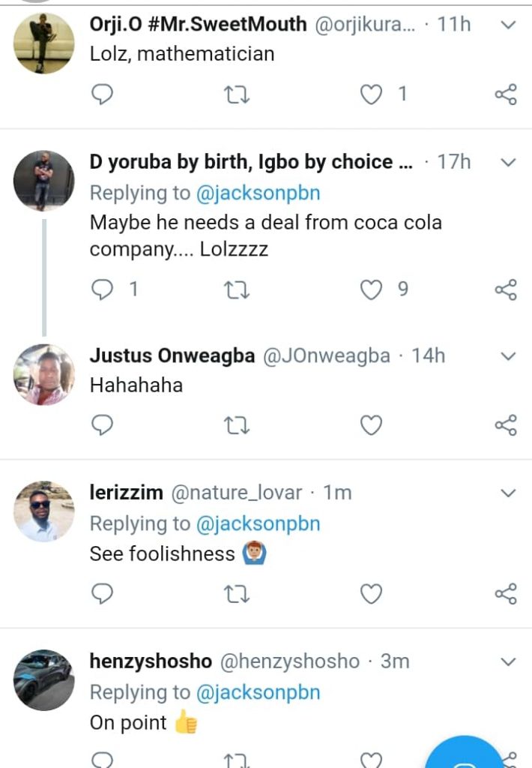The width and height of the screenshot is (532, 768).
Task: Expand options chevron on Justus Onweagba's tweet
Action: [x=508, y=355]
